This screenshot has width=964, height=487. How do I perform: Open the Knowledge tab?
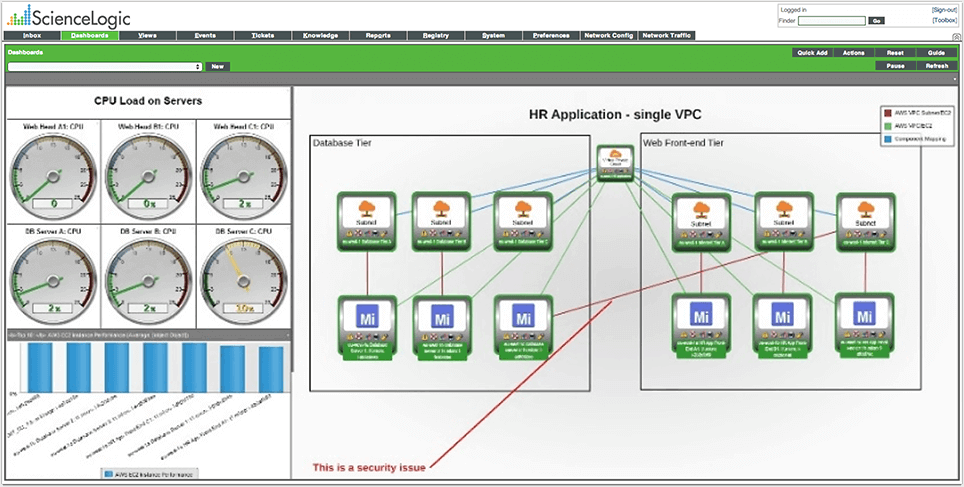[320, 36]
